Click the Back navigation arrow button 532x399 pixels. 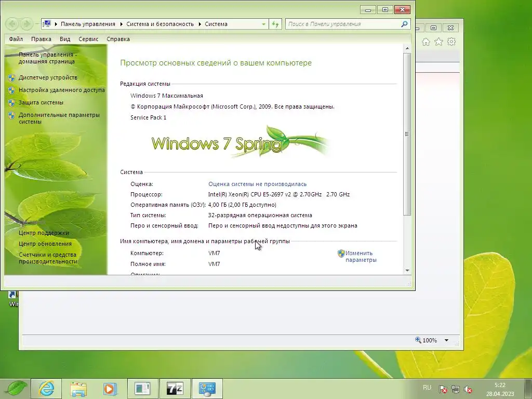[x=12, y=24]
